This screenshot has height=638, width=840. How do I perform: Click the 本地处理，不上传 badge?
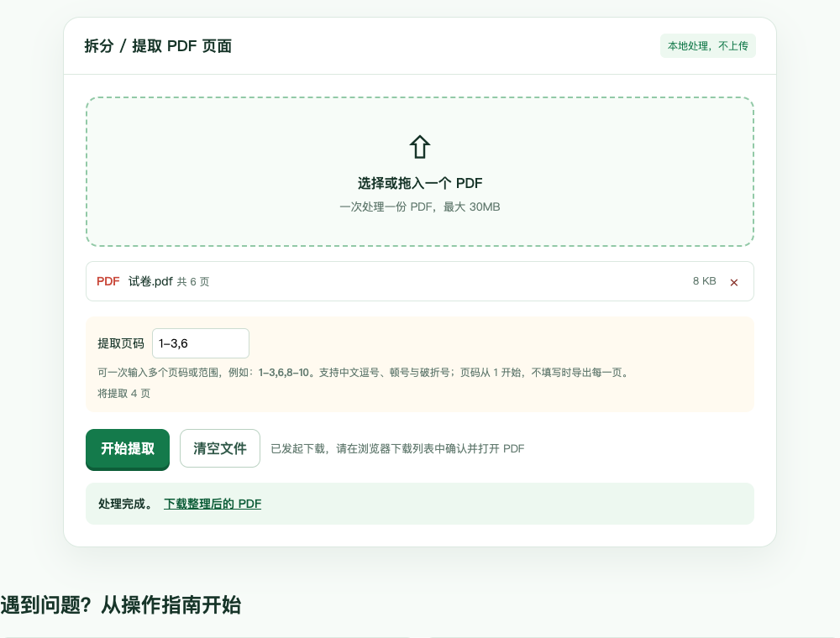pos(707,46)
